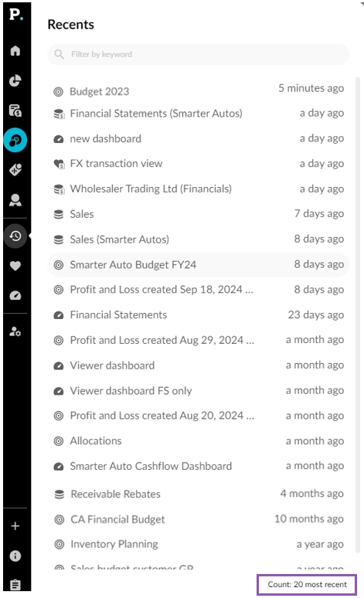Click the calculator with dollar icon
The image size is (364, 598).
[x=15, y=110]
